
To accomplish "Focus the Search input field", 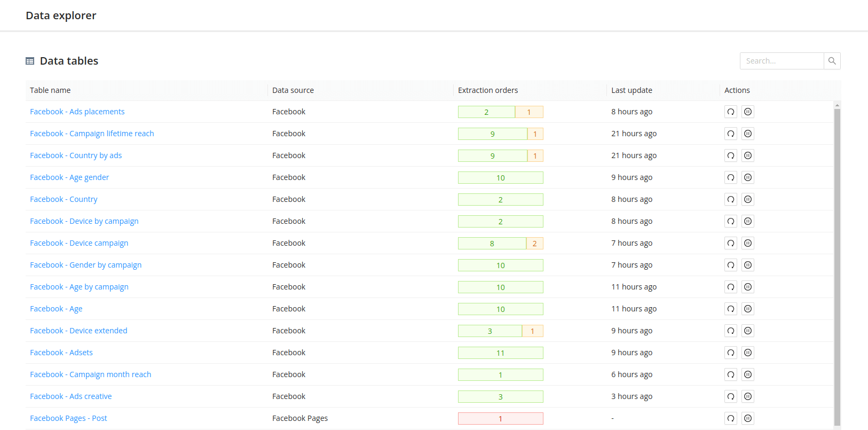I will (x=782, y=61).
